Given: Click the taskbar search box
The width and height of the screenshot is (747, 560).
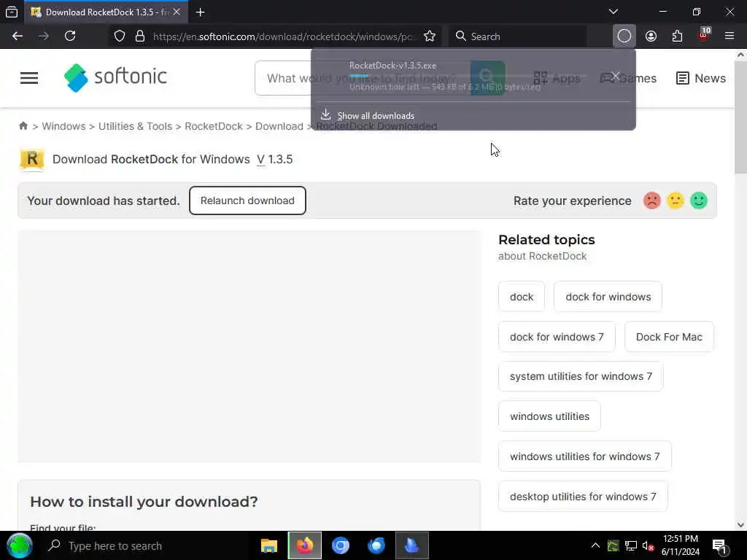Looking at the screenshot, I should tap(147, 545).
